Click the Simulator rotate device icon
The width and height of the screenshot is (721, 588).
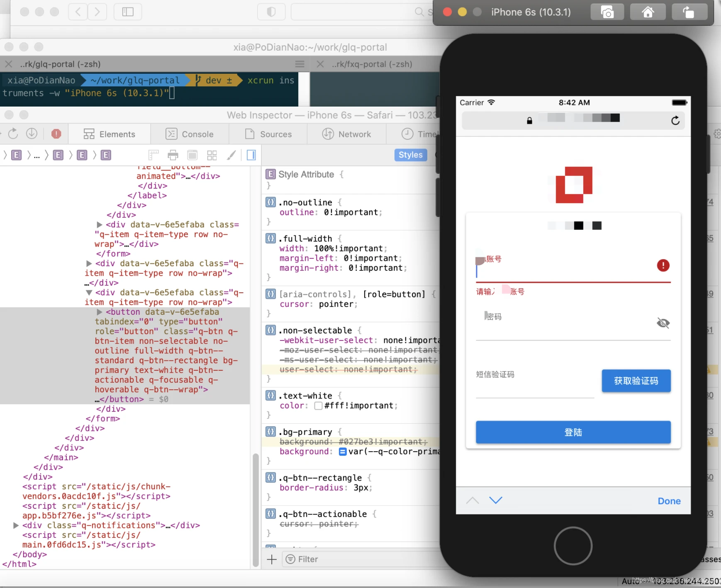pos(689,12)
